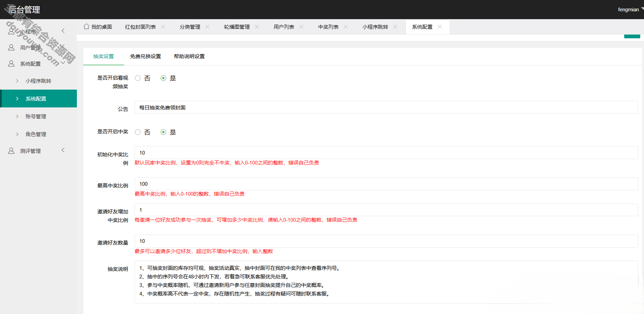The height and width of the screenshot is (314, 644).
Task: Click the home icon on 我的桌面 tab
Action: coord(86,26)
